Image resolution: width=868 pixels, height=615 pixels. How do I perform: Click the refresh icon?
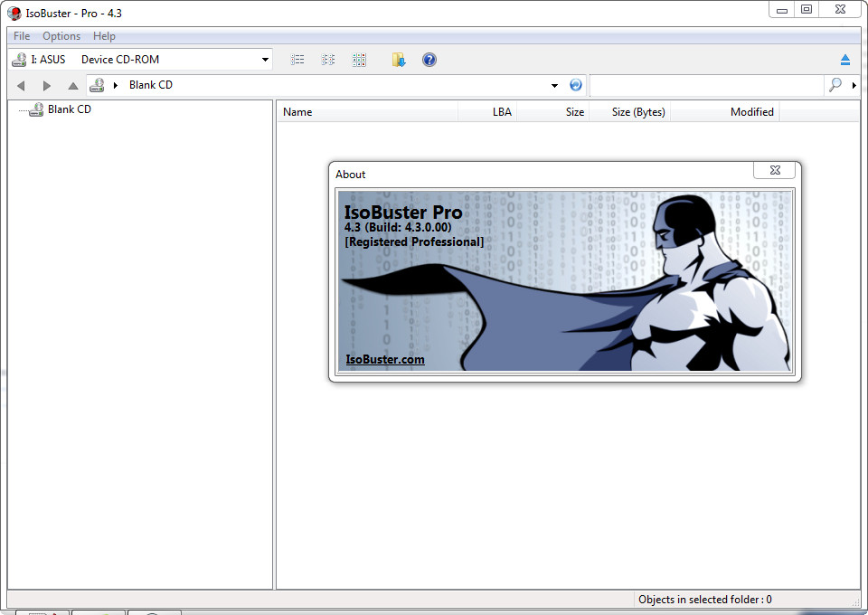pyautogui.click(x=576, y=85)
